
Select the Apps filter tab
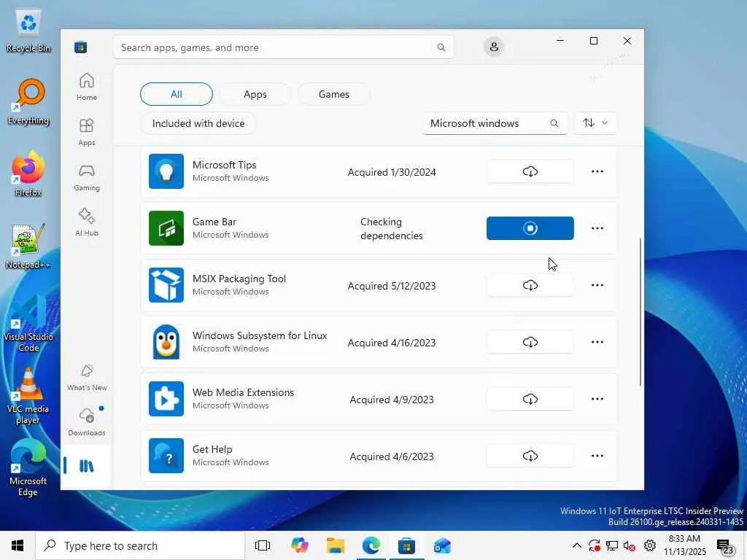coord(255,94)
